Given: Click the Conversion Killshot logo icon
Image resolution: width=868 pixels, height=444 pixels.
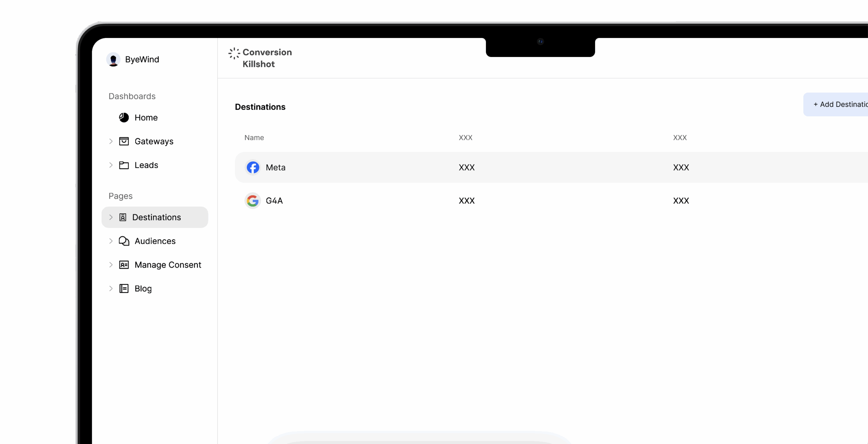Looking at the screenshot, I should point(234,53).
